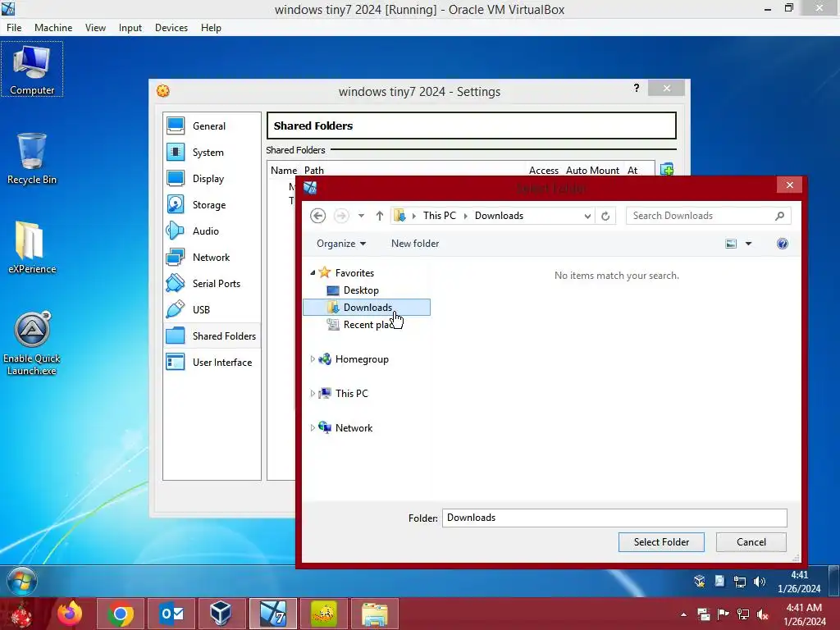Image resolution: width=840 pixels, height=630 pixels.
Task: Click the add shared folder icon
Action: click(x=667, y=170)
